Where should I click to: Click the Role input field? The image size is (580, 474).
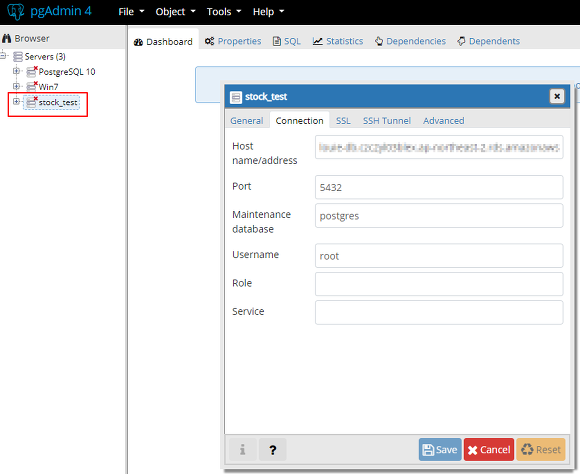439,284
